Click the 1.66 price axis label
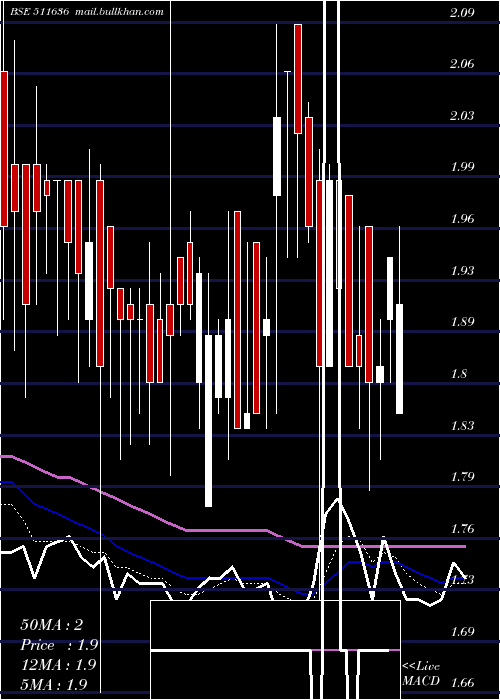Viewport: 500px width, 700px height. [462, 683]
